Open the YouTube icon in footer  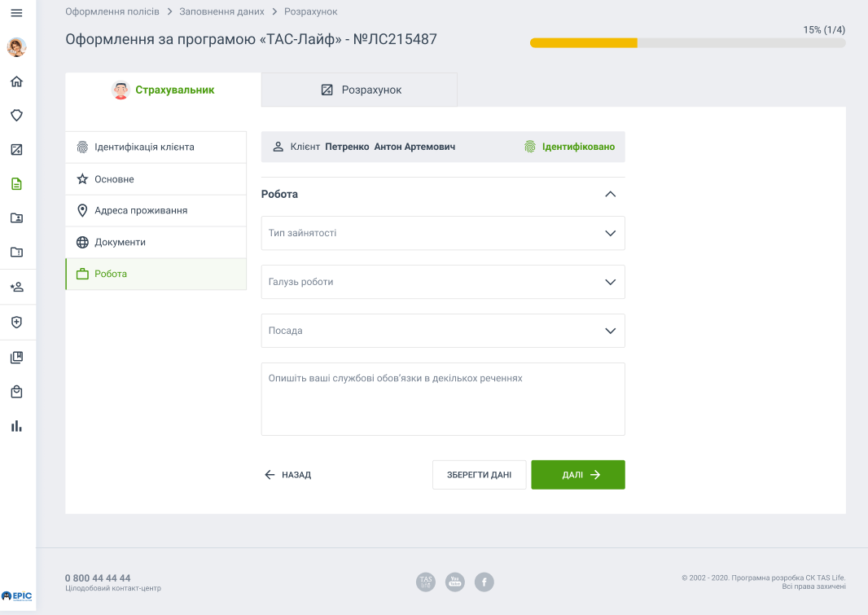pos(455,582)
